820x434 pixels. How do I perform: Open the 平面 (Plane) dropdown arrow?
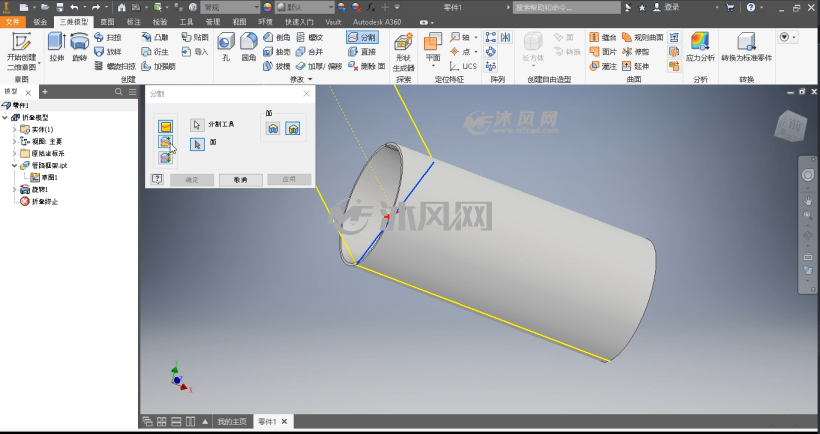(x=433, y=66)
